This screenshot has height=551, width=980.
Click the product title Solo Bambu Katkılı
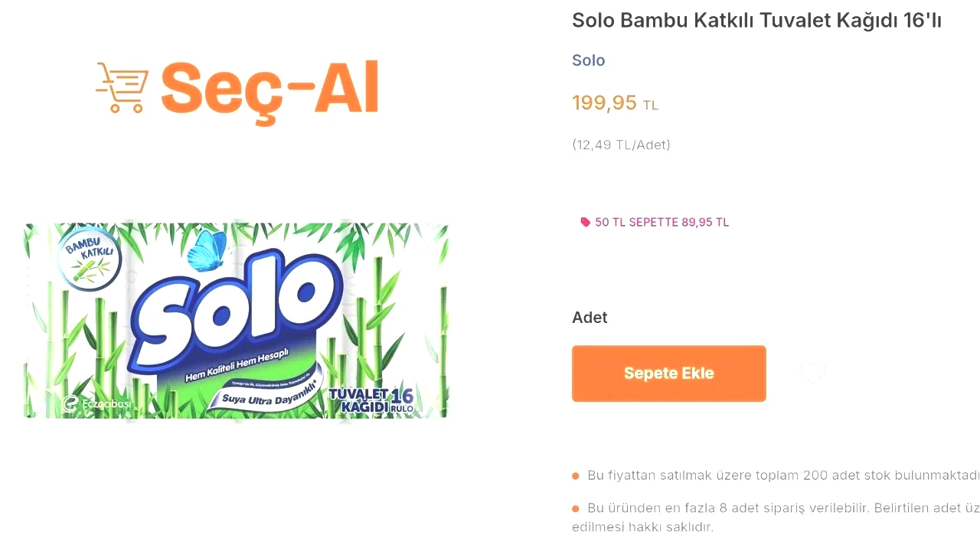(x=756, y=21)
